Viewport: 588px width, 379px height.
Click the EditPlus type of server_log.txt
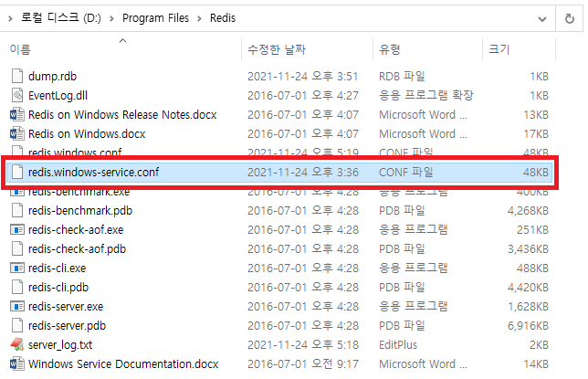(x=398, y=344)
